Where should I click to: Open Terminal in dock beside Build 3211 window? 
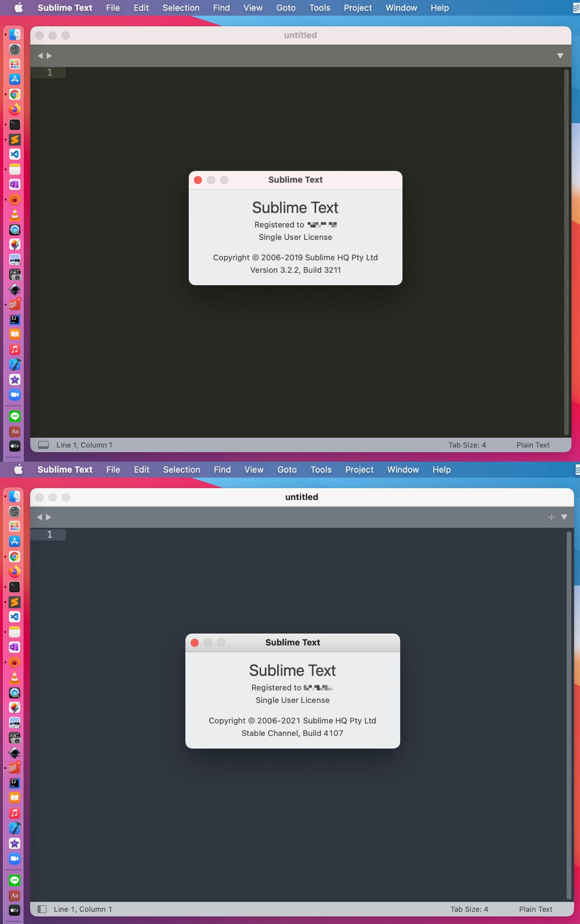[x=15, y=125]
